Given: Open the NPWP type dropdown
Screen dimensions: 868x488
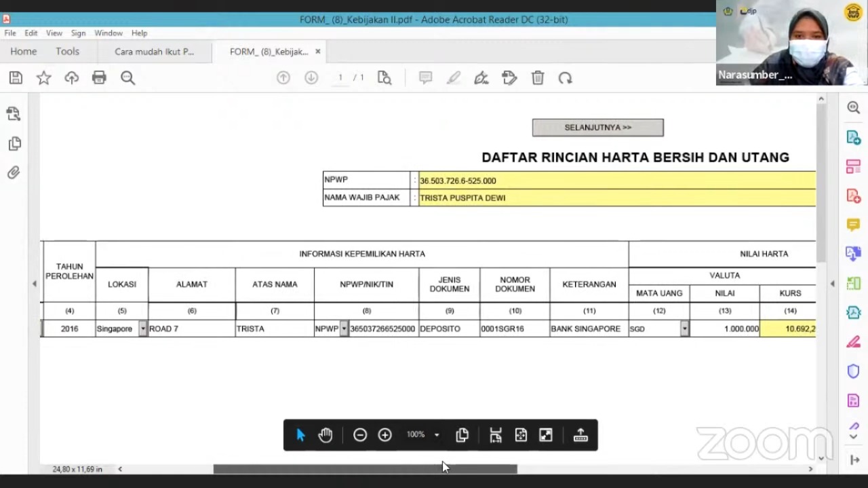Looking at the screenshot, I should pos(344,329).
